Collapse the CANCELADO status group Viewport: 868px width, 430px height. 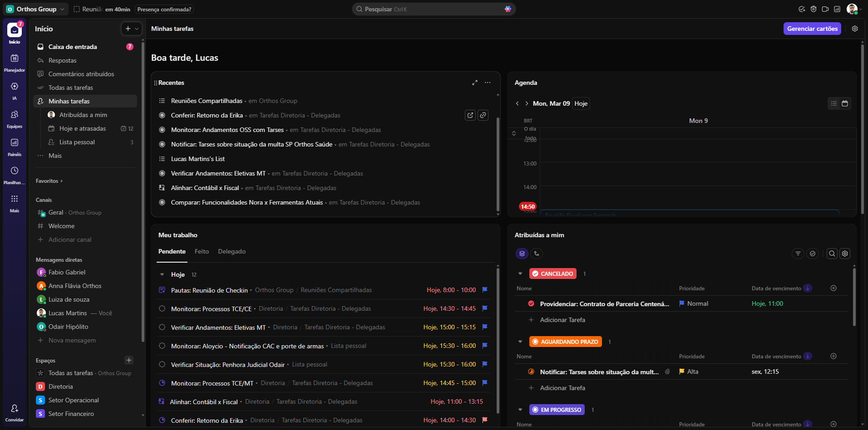coord(520,274)
